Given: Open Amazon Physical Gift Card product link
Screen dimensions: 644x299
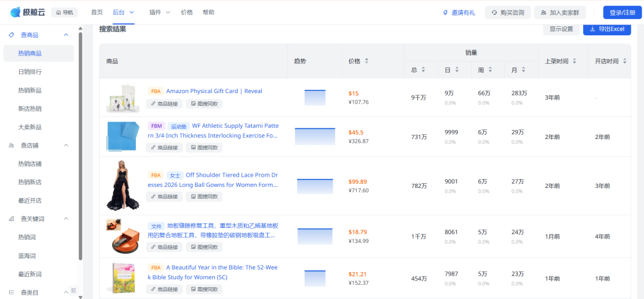Looking at the screenshot, I should coord(214,91).
